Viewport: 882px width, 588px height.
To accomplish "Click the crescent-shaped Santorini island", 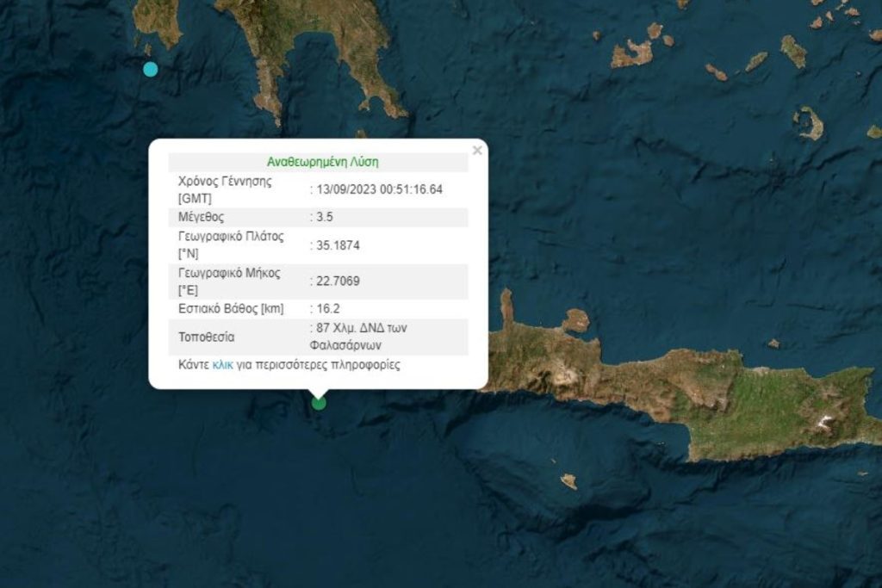I will [810, 123].
